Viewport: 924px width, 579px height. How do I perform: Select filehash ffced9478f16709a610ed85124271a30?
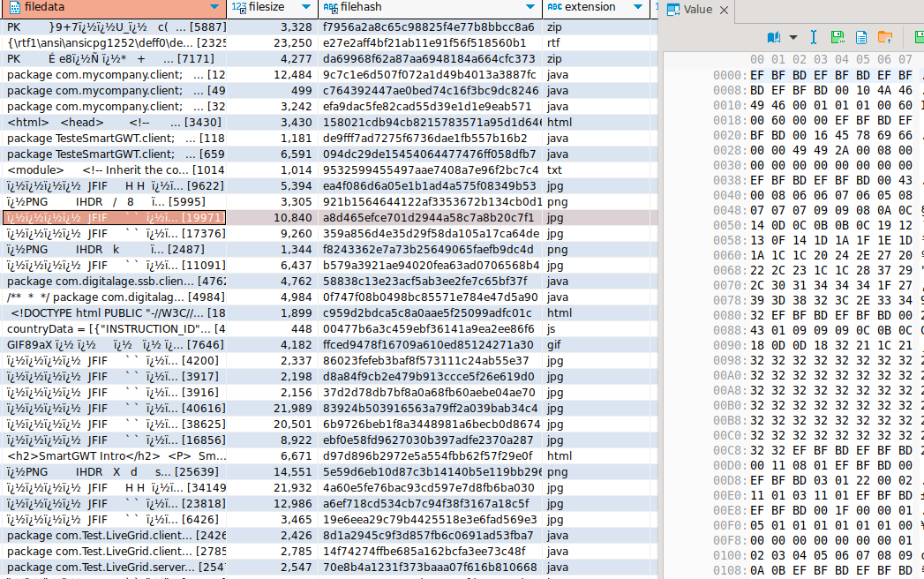click(430, 345)
